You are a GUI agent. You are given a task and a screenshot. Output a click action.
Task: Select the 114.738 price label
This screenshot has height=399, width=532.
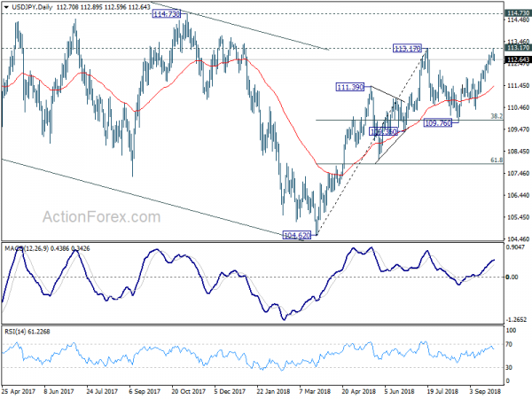[x=167, y=14]
